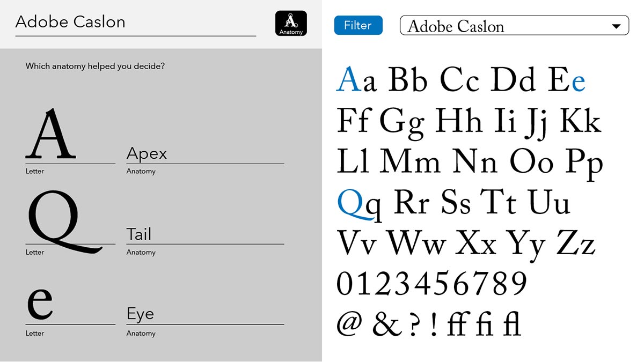This screenshot has height=362, width=644.
Task: Select the large letter A thumbnail
Action: pos(51,134)
